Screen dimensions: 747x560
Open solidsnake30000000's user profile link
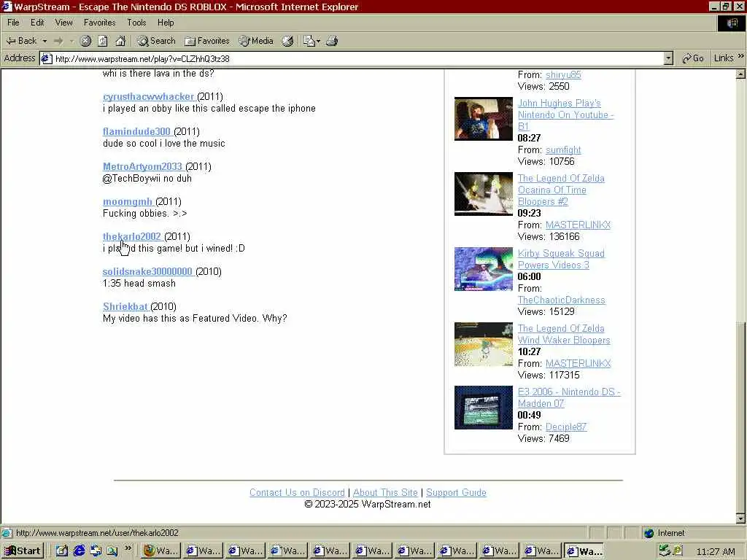coord(147,271)
